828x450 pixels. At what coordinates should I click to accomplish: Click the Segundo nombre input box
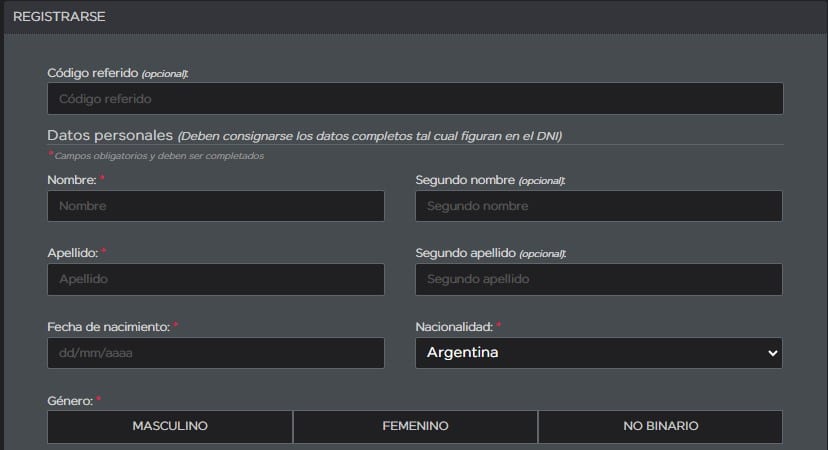(x=598, y=206)
